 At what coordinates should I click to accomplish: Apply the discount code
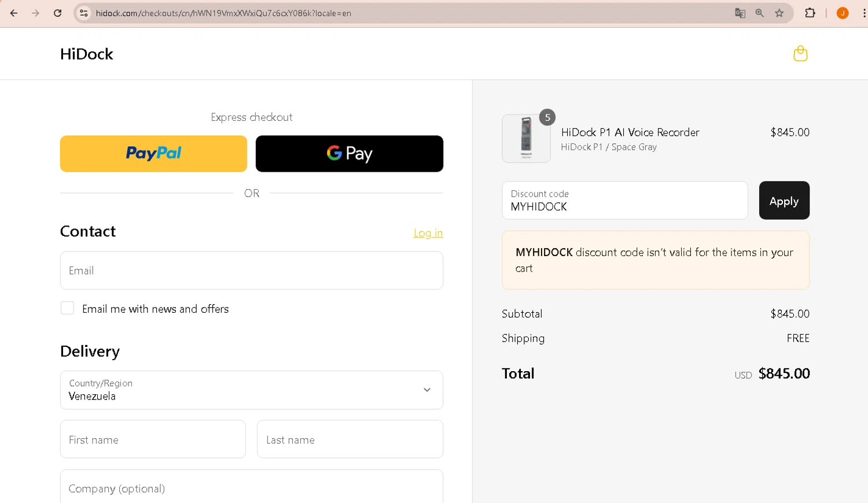[784, 200]
